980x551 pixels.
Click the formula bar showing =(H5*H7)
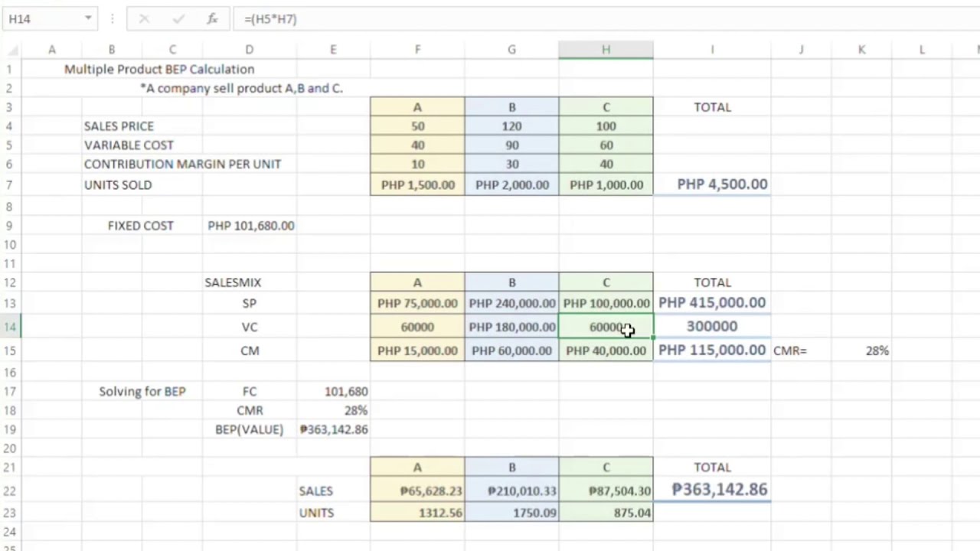click(536, 19)
